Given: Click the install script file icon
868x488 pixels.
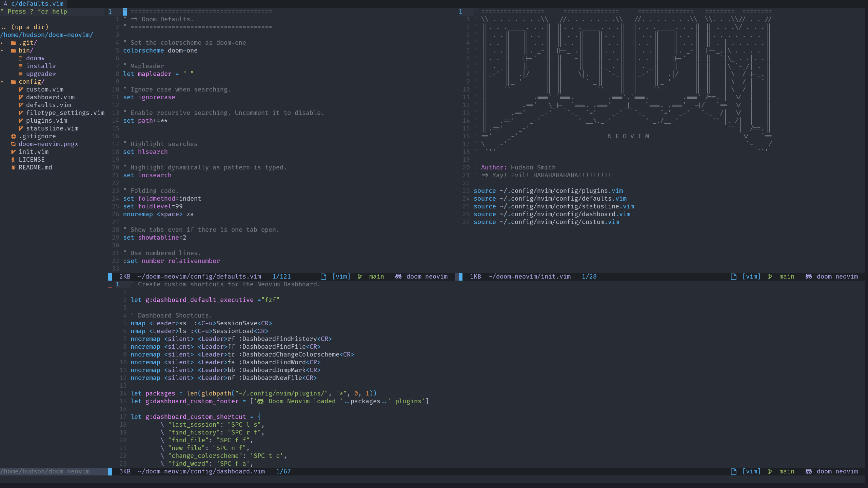Looking at the screenshot, I should (x=21, y=66).
